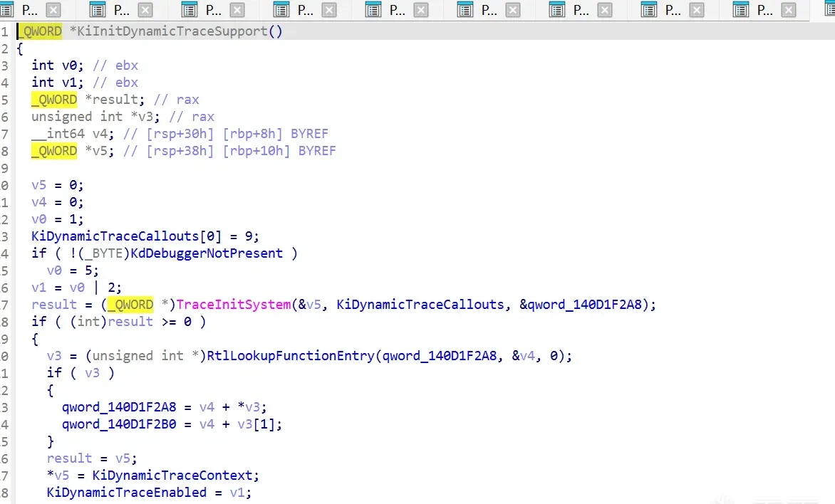
Task: Select KiDynamicTraceCallouts[0] in the '= 9' line
Action: point(126,236)
